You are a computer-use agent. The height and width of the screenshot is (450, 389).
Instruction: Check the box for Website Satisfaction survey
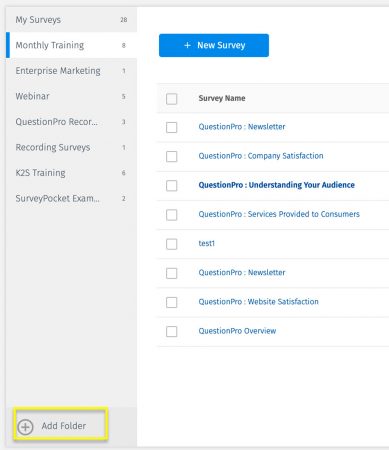click(x=172, y=302)
